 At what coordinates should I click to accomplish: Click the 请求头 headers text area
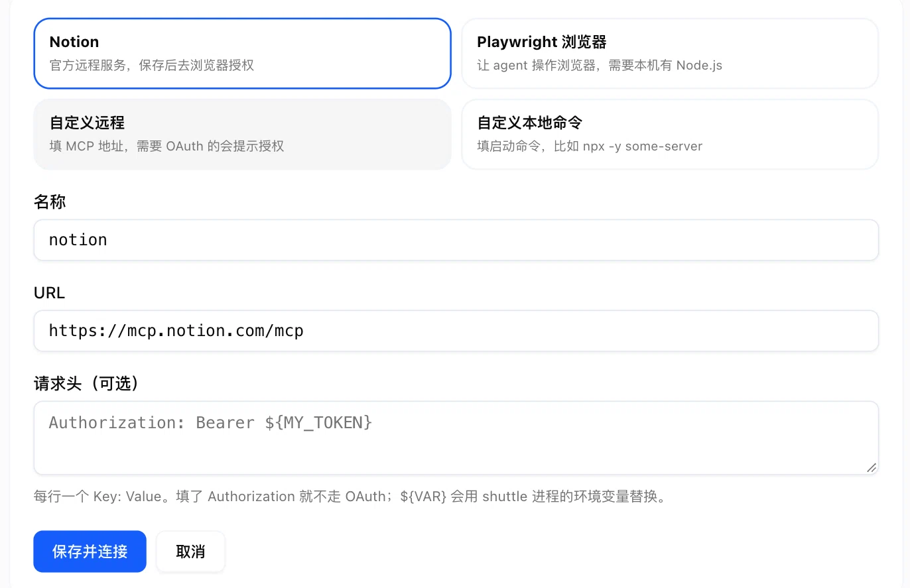(456, 438)
